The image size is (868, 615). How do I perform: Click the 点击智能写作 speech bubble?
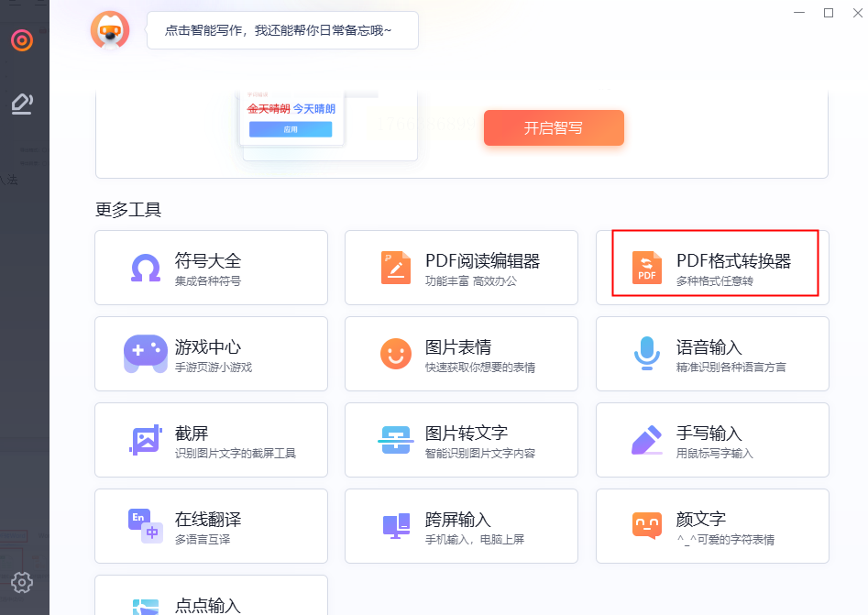coord(282,30)
